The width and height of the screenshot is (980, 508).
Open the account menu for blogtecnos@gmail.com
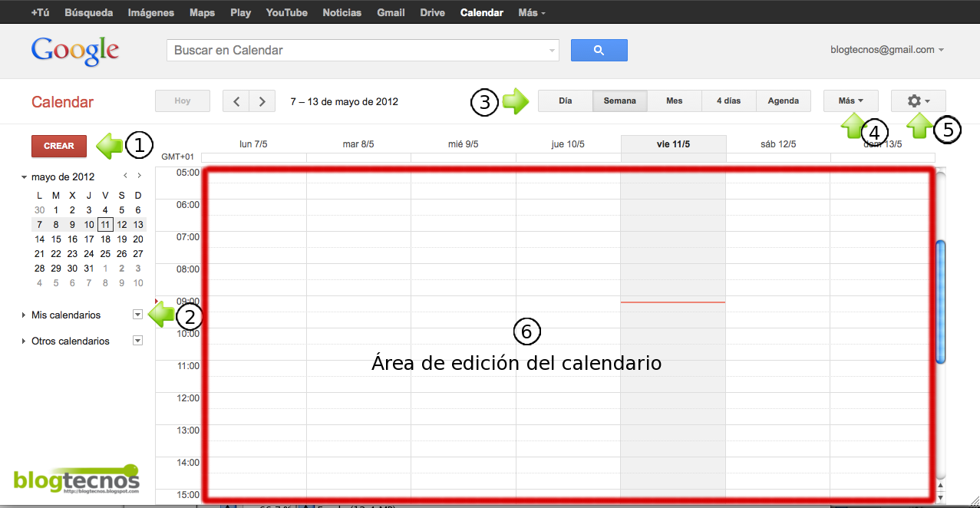886,49
